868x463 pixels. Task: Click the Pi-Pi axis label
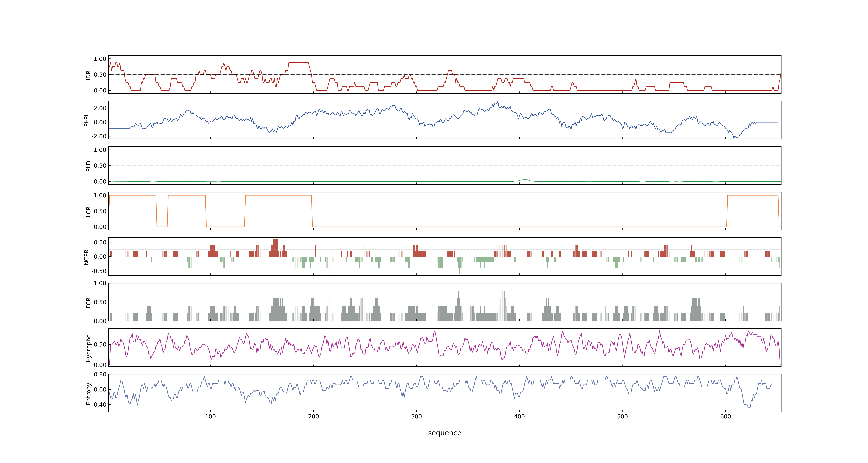tap(87, 120)
